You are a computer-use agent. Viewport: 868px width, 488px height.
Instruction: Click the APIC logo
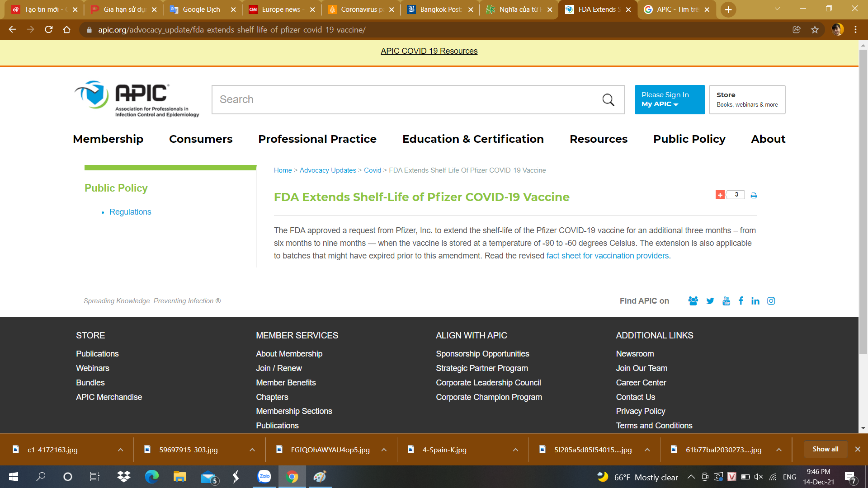[137, 99]
